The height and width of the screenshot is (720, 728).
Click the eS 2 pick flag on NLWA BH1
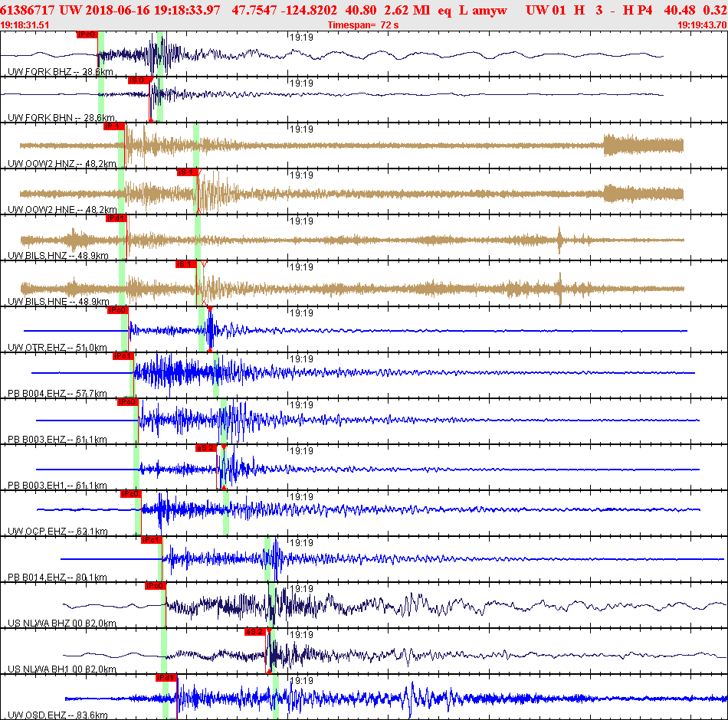(255, 632)
